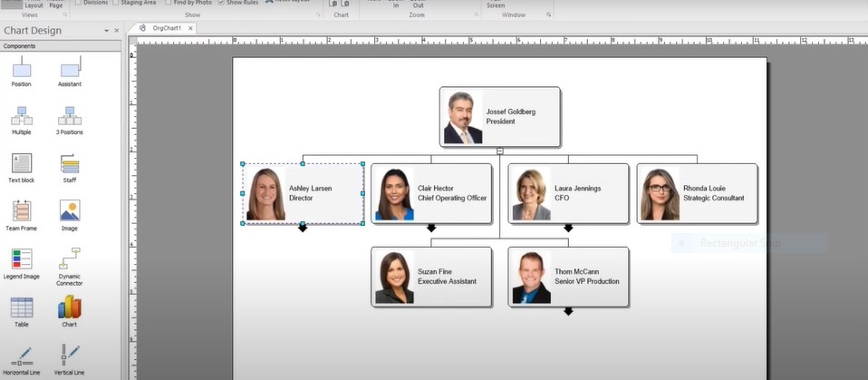Switch to the OrgChart1 document tab

click(x=163, y=28)
